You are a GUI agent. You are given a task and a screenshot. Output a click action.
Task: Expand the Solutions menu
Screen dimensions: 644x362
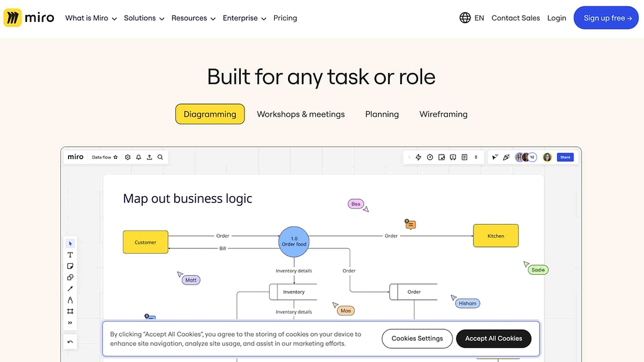(144, 18)
